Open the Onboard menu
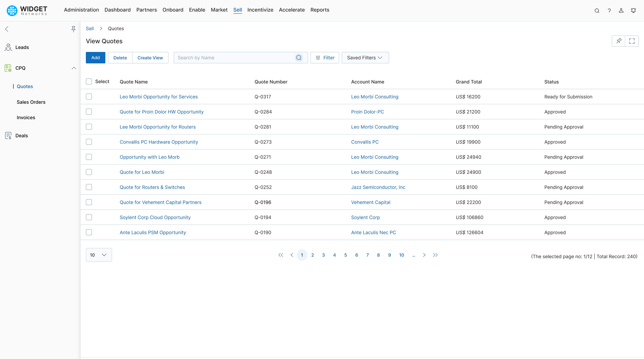 point(173,10)
